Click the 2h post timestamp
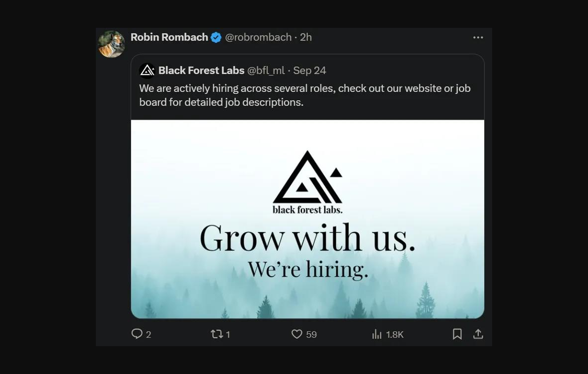 [x=306, y=37]
